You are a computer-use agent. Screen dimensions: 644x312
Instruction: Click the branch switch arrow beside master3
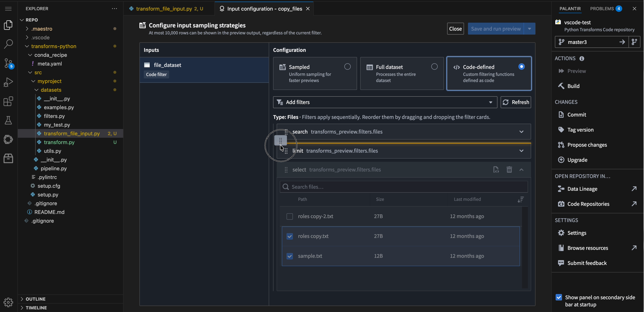point(622,42)
